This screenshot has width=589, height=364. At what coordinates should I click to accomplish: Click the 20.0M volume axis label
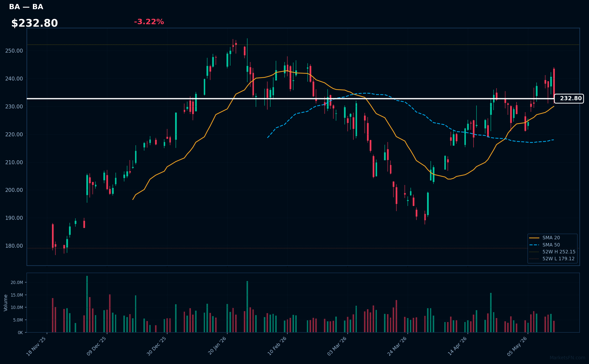click(17, 283)
